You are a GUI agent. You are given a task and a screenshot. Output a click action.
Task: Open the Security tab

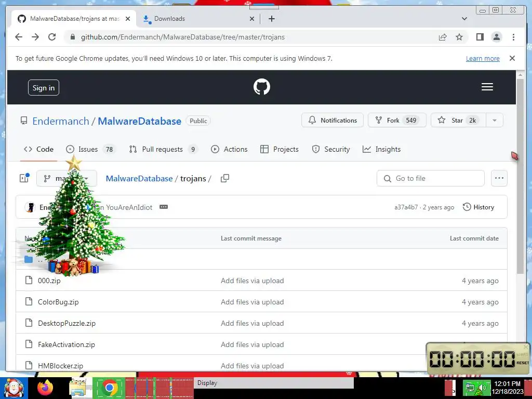(x=331, y=149)
